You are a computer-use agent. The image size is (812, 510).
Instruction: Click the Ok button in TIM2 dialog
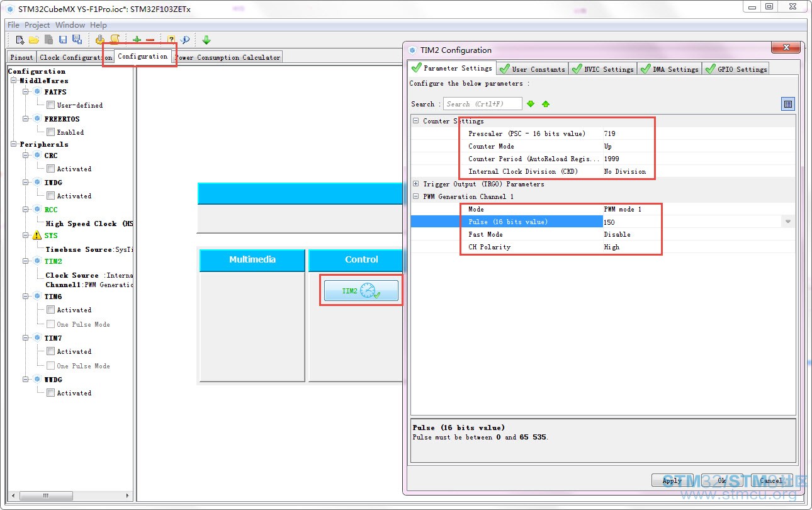[721, 480]
